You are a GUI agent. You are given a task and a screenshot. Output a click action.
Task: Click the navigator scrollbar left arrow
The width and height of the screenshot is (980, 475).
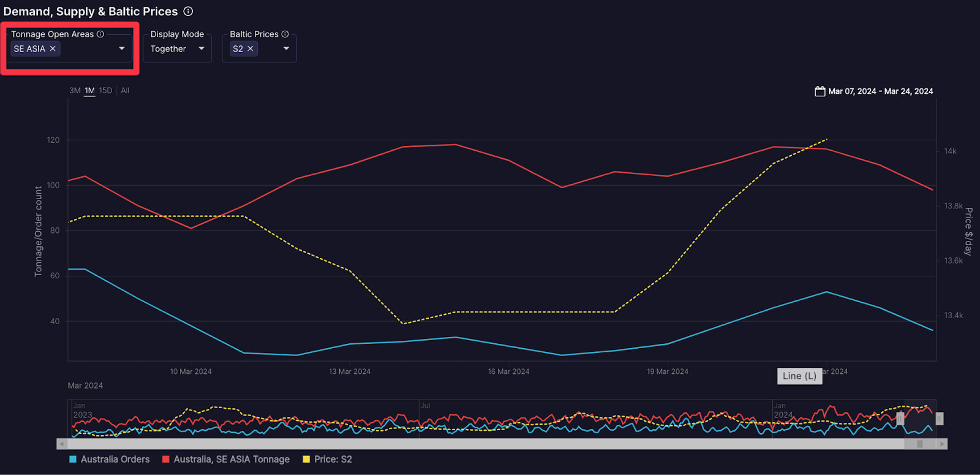click(x=61, y=444)
